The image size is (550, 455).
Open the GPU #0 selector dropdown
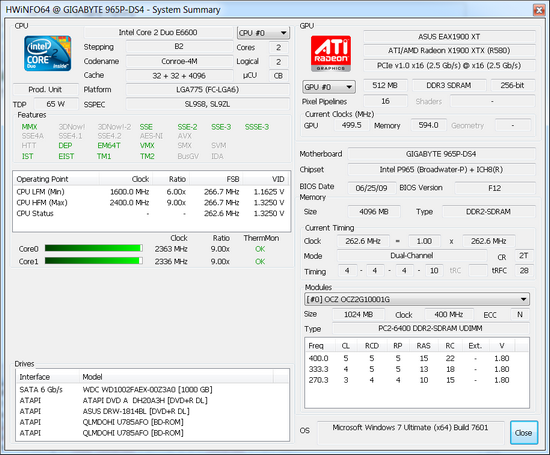click(329, 87)
